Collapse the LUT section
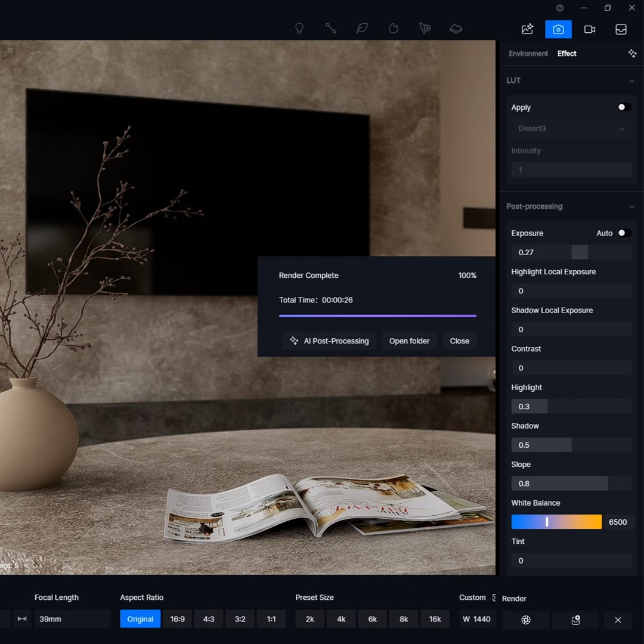Screen dimensions: 644x644 [x=631, y=80]
